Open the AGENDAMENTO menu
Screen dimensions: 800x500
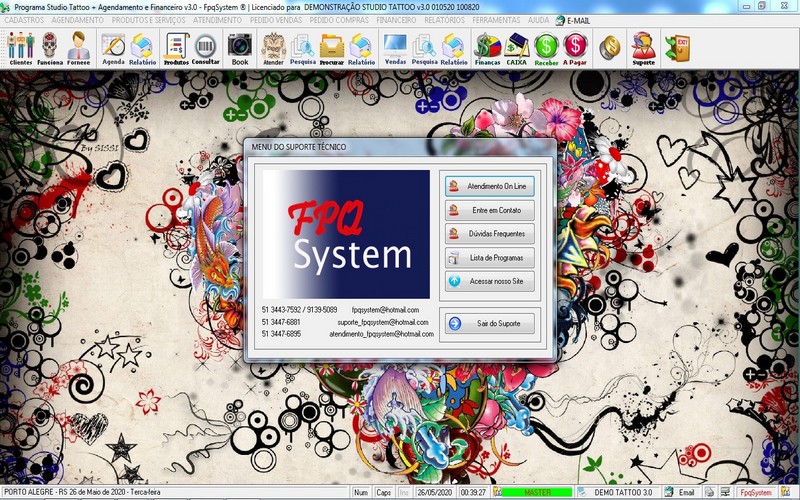coord(77,20)
